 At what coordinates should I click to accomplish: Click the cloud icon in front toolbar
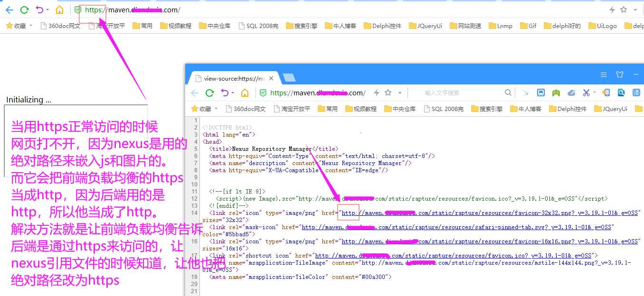pos(572,92)
